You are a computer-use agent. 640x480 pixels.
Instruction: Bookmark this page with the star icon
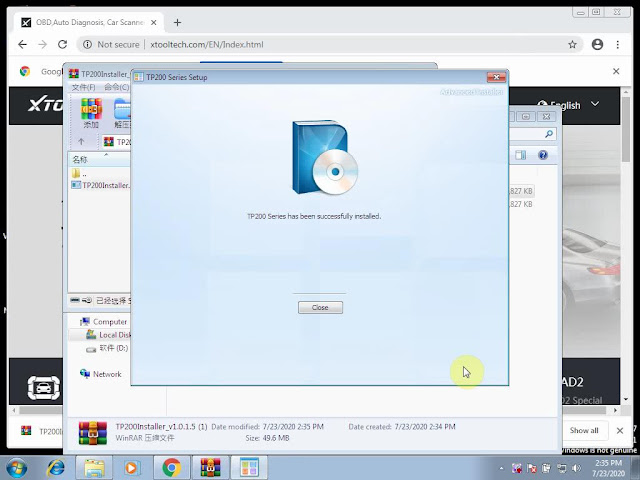point(572,44)
